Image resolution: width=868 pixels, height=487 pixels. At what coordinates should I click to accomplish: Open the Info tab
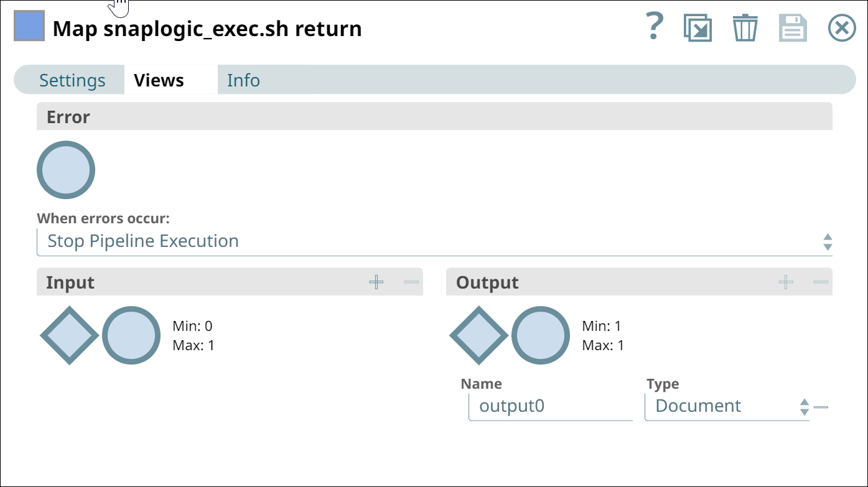click(x=243, y=80)
